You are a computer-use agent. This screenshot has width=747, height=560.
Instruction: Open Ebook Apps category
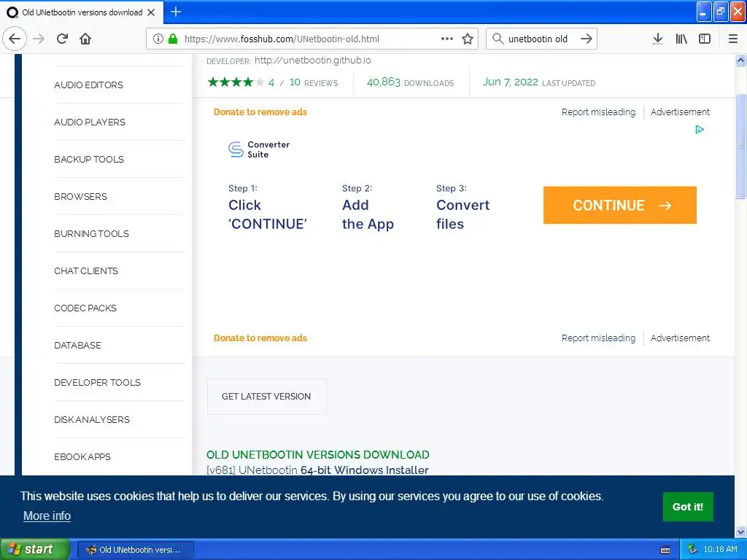82,456
